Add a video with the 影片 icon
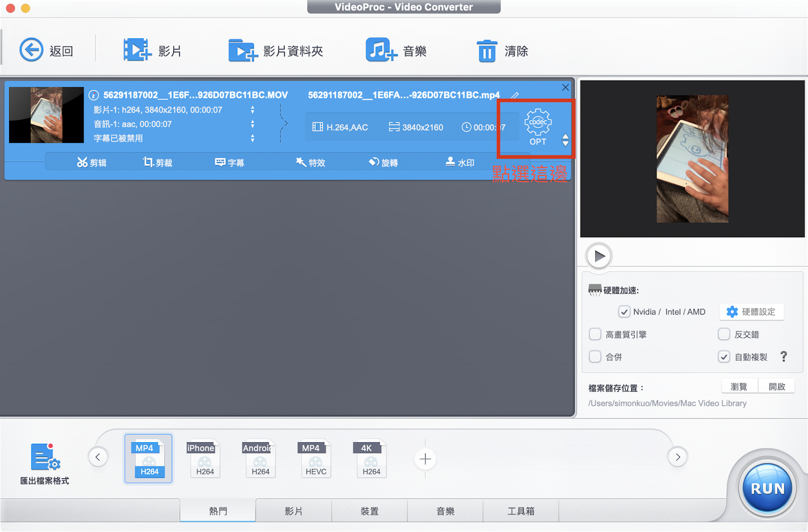The image size is (808, 532). [137, 50]
